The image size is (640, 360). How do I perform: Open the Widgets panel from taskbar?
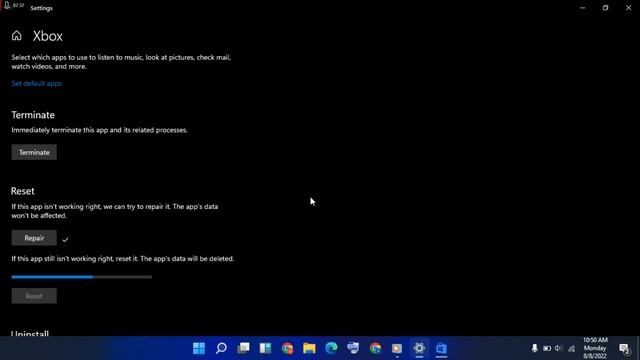pos(265,348)
